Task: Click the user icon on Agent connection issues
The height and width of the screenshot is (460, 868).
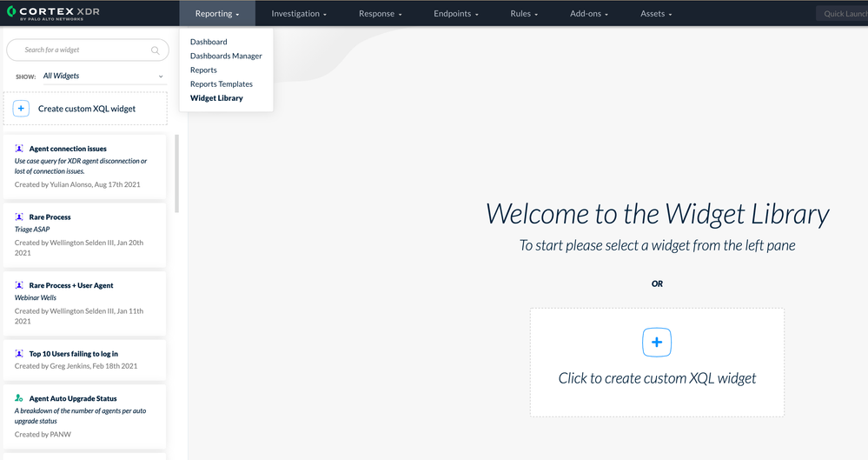Action: coord(19,149)
